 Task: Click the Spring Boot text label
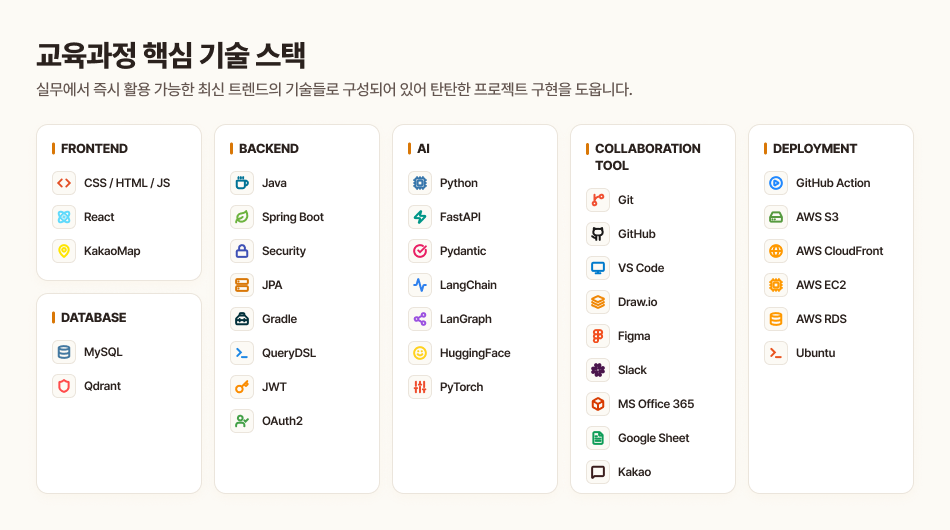[293, 217]
